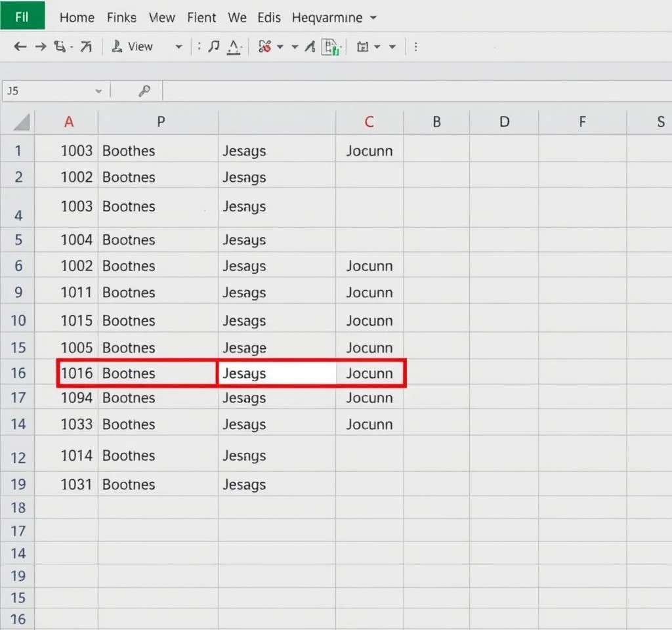This screenshot has width=672, height=630.
Task: Select the cell containing 1016
Action: pos(77,373)
